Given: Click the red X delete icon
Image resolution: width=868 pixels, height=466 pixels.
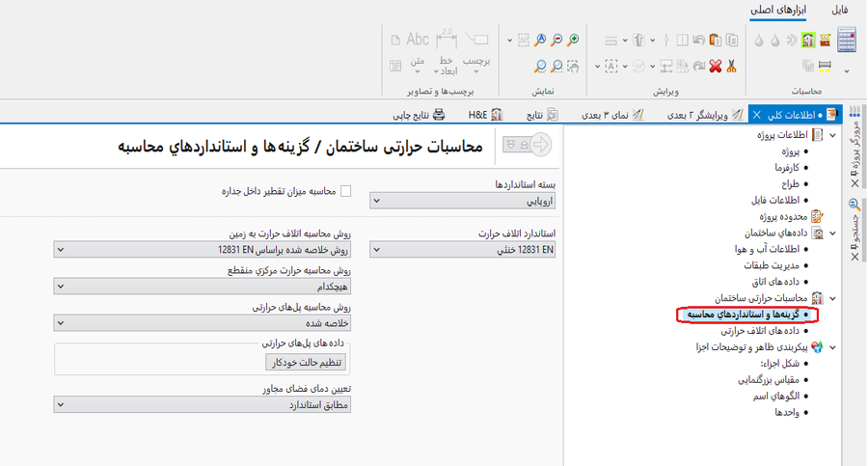Looking at the screenshot, I should tap(716, 66).
